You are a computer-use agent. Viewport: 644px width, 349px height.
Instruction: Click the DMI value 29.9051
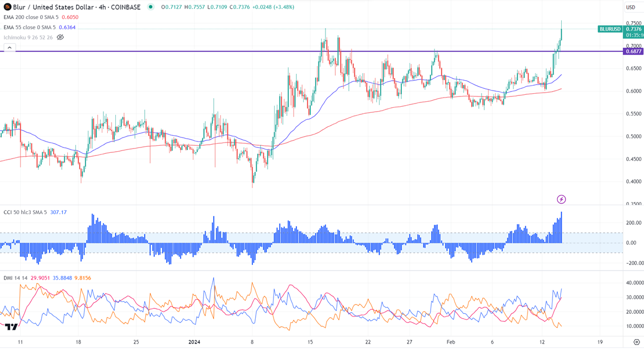tap(40, 279)
